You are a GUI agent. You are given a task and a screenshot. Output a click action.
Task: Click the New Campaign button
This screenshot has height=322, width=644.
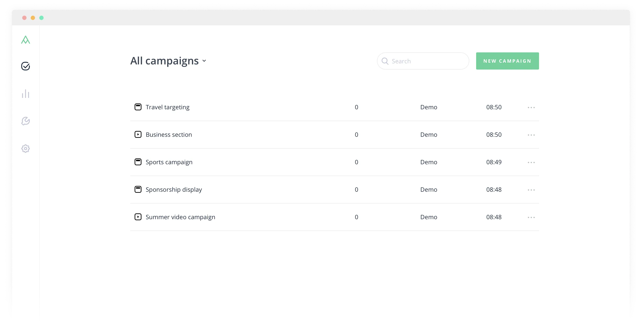tap(507, 61)
